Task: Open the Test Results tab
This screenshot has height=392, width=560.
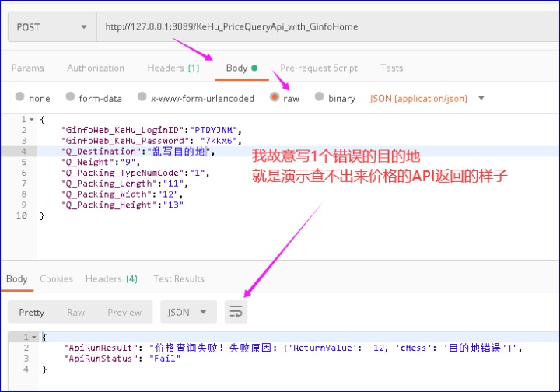Action: click(179, 278)
